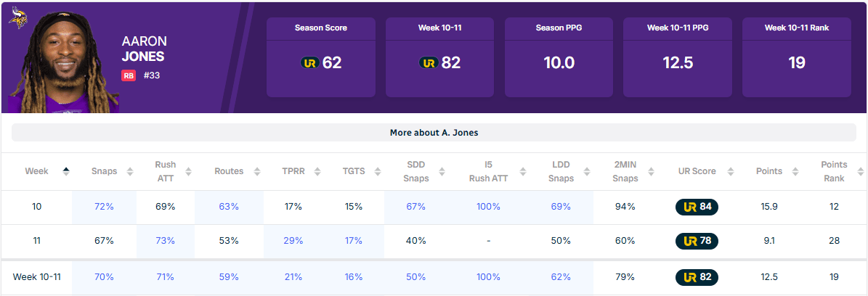This screenshot has height=296, width=868.
Task: Click UR logo in Season Score card
Action: coord(309,63)
